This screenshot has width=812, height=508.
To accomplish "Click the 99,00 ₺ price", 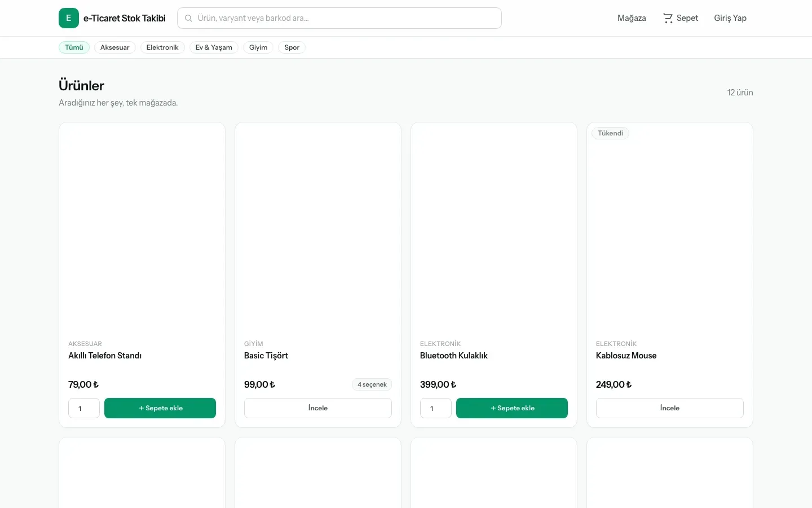I will (260, 384).
